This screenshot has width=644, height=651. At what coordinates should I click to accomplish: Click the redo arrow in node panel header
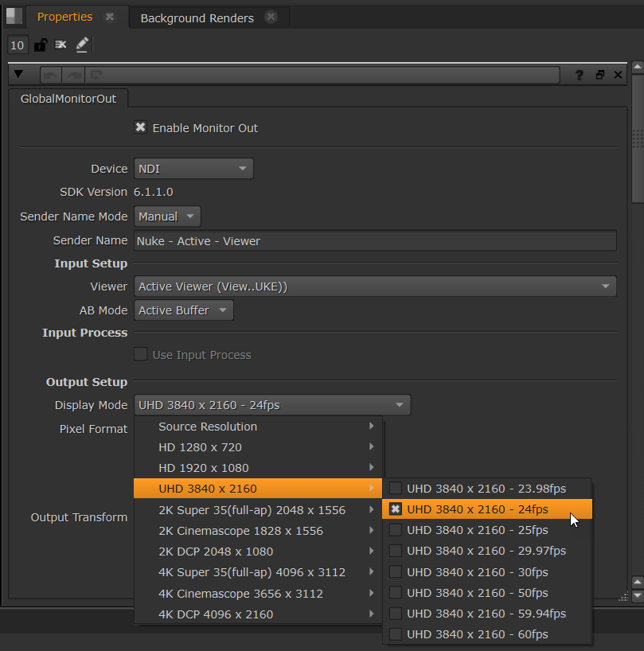tap(72, 75)
